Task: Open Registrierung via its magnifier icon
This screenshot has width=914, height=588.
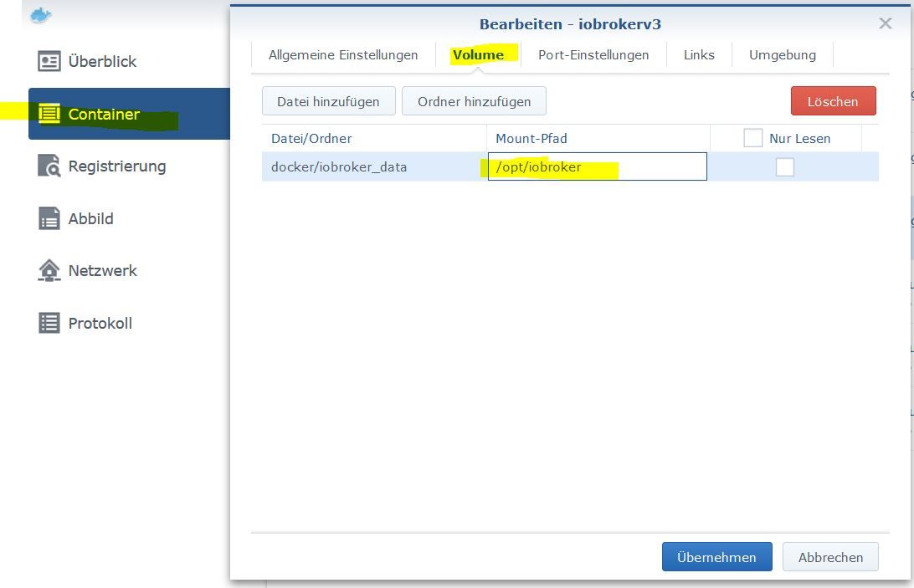Action: pos(49,166)
